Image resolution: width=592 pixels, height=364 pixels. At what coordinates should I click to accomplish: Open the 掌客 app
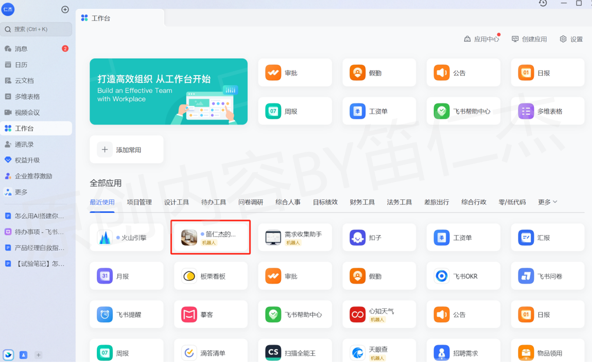pyautogui.click(x=211, y=314)
